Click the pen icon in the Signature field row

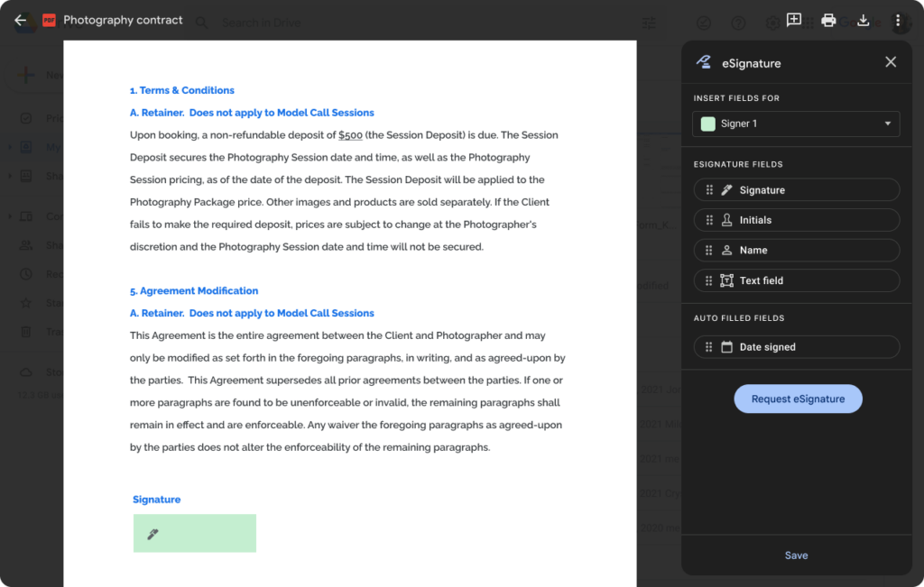[726, 190]
